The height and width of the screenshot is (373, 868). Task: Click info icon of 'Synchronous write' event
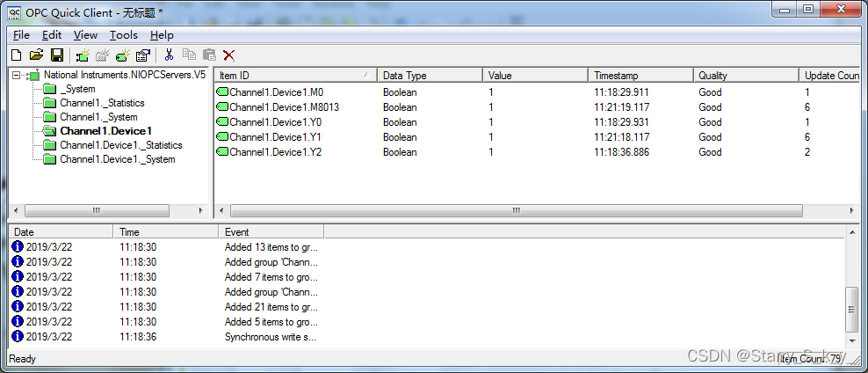coord(18,336)
